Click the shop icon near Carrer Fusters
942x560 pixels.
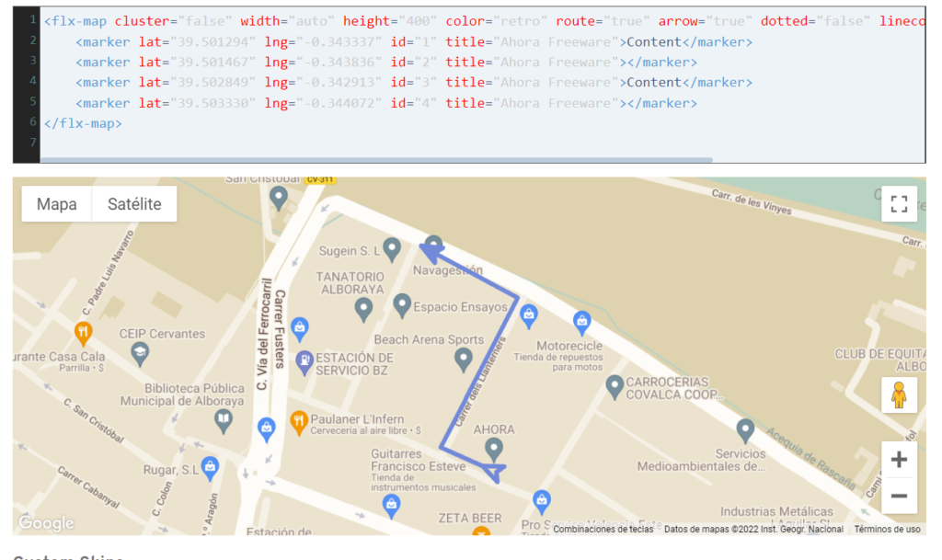(300, 329)
